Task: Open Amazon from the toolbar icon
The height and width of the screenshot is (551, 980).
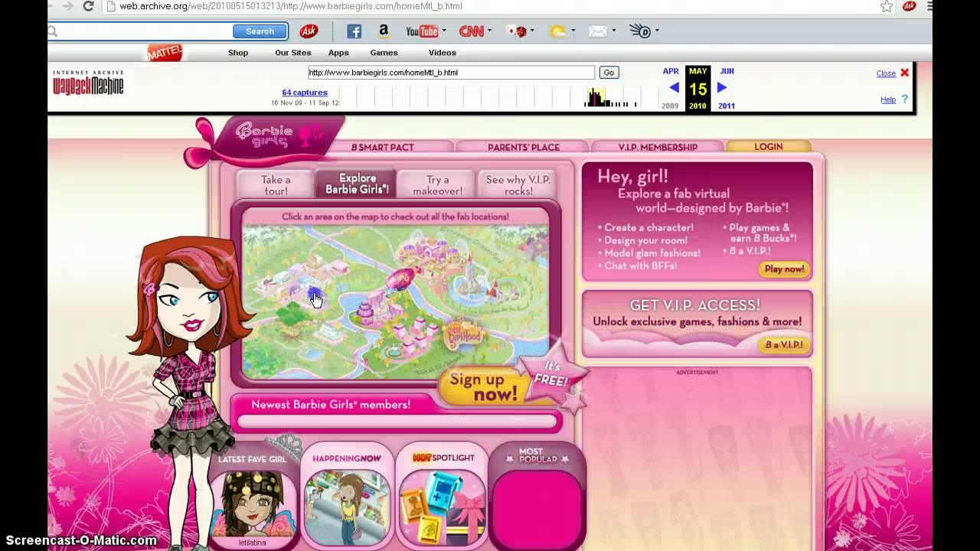Action: [384, 31]
